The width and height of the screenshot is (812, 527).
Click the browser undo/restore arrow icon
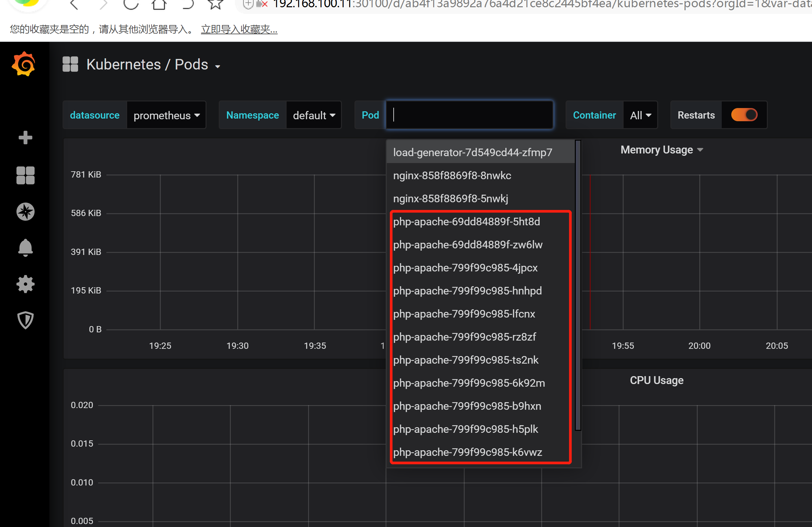tap(188, 4)
